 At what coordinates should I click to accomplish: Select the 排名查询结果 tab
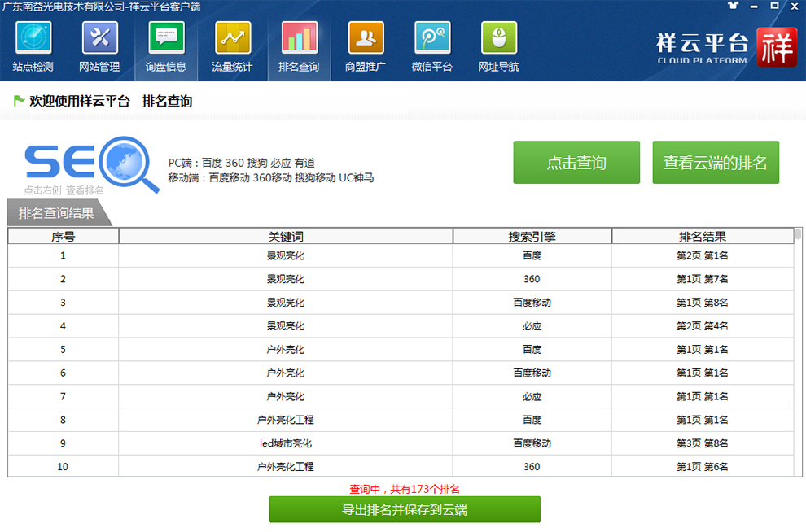pos(57,214)
